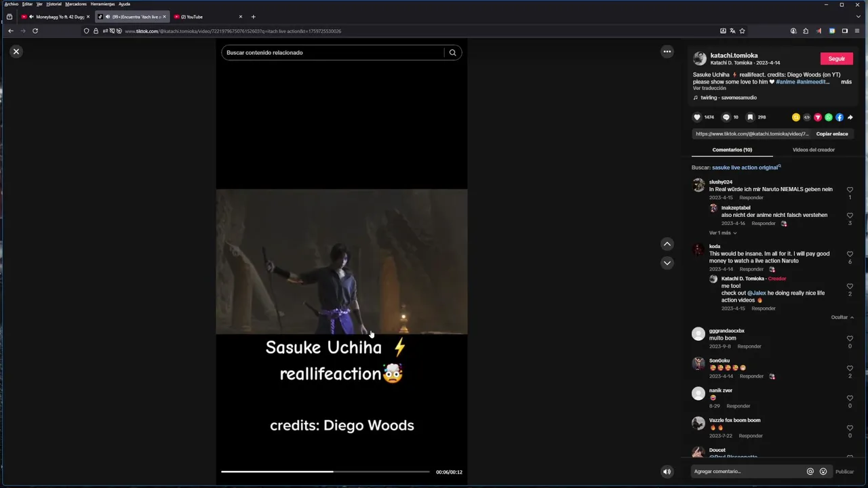Open Herramientas menu
868x488 pixels.
tap(103, 4)
